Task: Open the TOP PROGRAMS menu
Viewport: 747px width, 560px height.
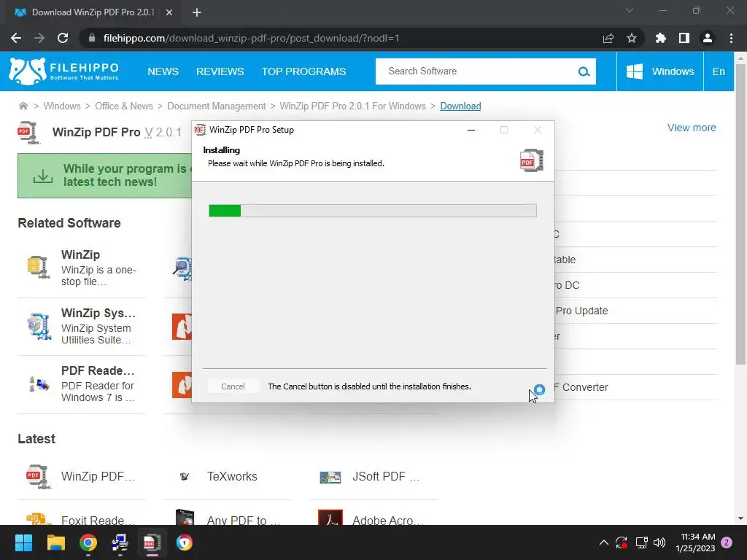Action: [303, 71]
